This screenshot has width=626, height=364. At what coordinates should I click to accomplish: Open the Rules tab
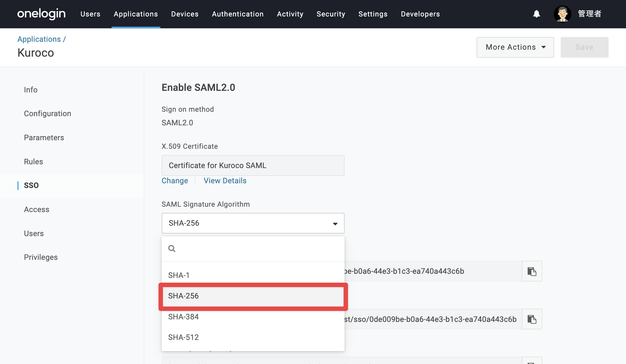(34, 162)
